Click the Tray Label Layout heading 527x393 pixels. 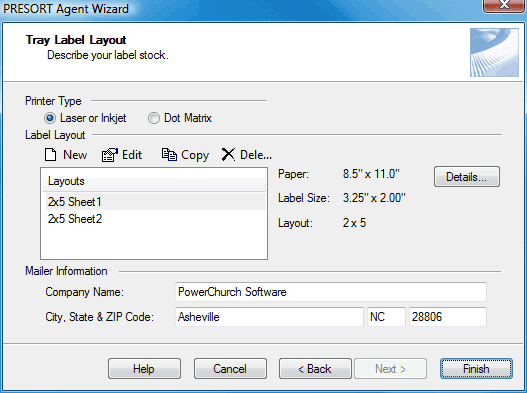coord(76,40)
